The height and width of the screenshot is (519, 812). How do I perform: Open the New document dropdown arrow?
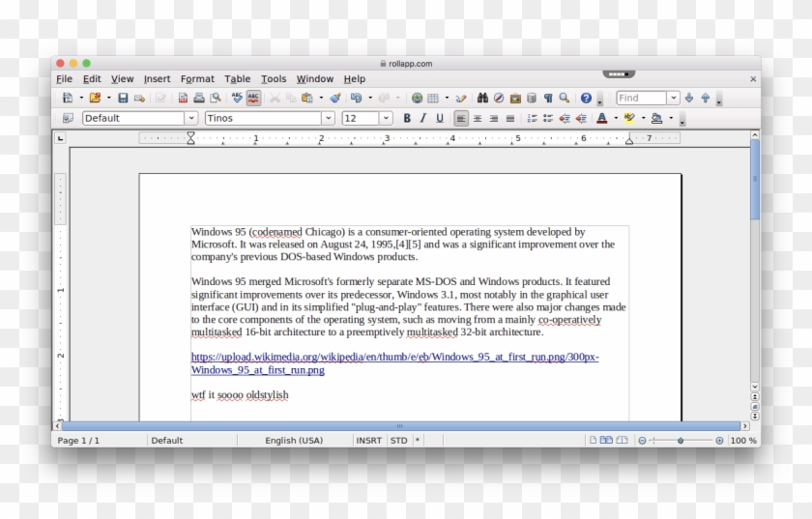pyautogui.click(x=81, y=98)
